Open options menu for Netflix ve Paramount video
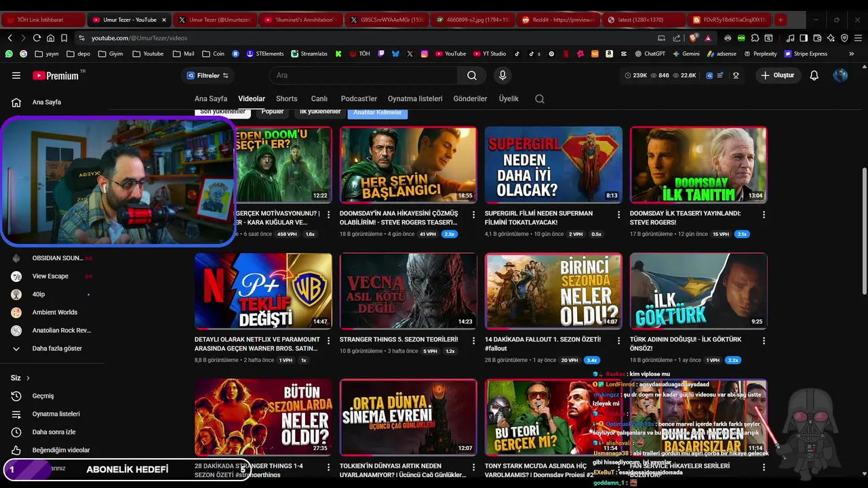 [328, 341]
